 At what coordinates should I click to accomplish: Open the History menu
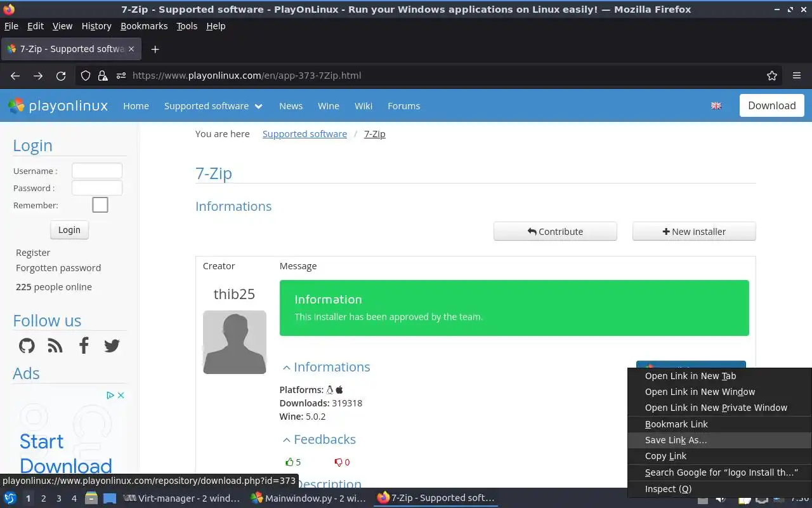click(96, 26)
